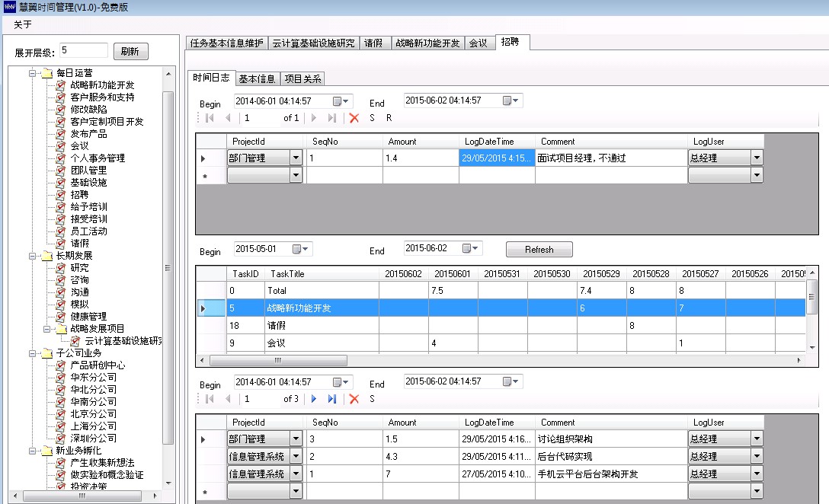Viewport: 829px width, 504px height.
Task: Collapse the 每日运营 folder node
Action: pyautogui.click(x=33, y=73)
